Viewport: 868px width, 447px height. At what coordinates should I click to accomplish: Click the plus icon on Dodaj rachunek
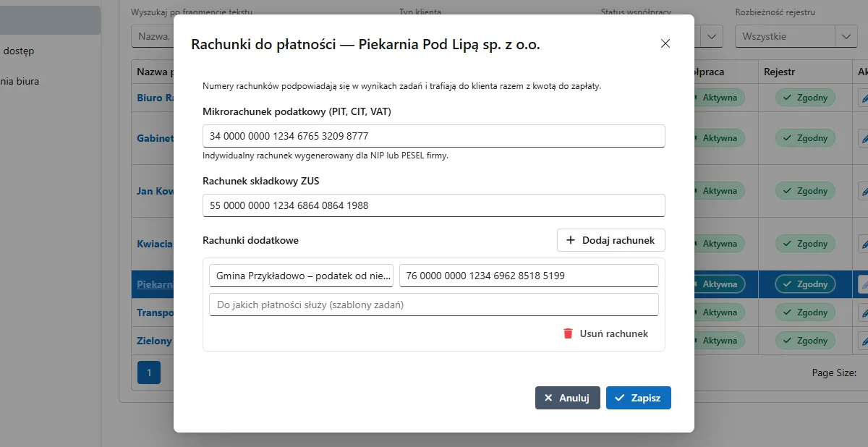pyautogui.click(x=571, y=240)
